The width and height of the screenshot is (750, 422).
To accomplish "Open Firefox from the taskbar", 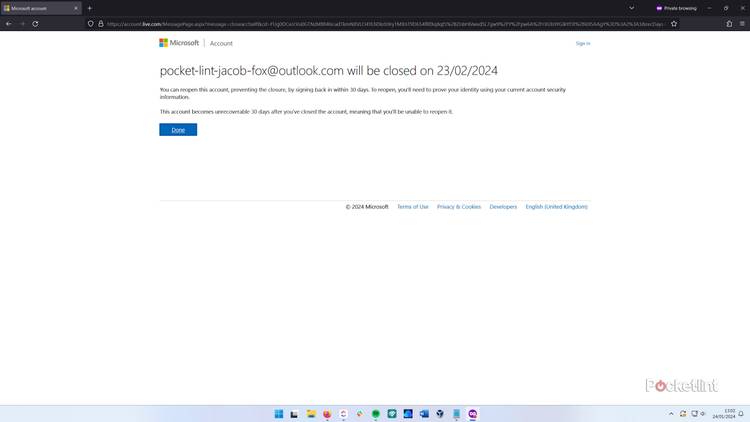I will (327, 414).
